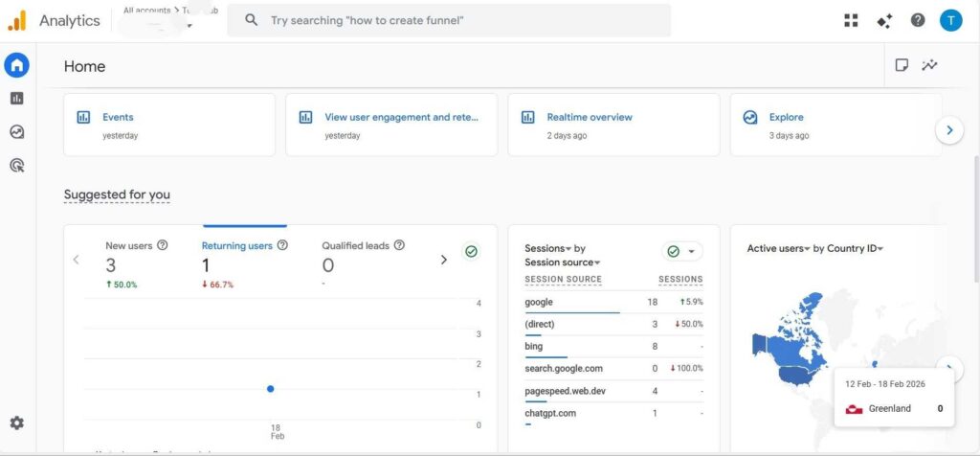980x456 pixels.
Task: Click the Events card report icon
Action: 83,117
